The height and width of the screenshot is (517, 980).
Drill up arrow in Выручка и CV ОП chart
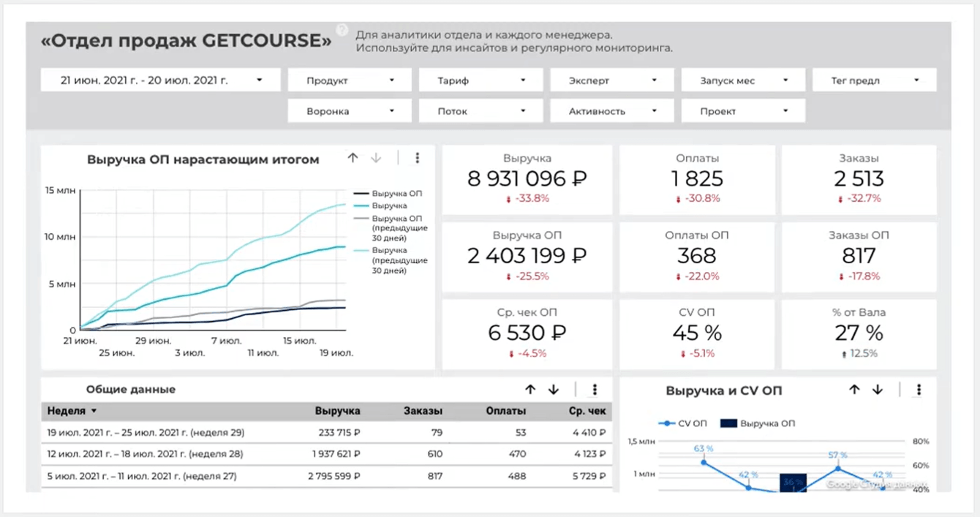coord(854,390)
